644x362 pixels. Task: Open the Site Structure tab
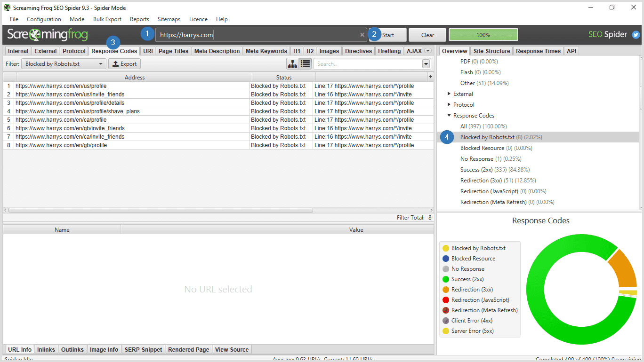(491, 51)
